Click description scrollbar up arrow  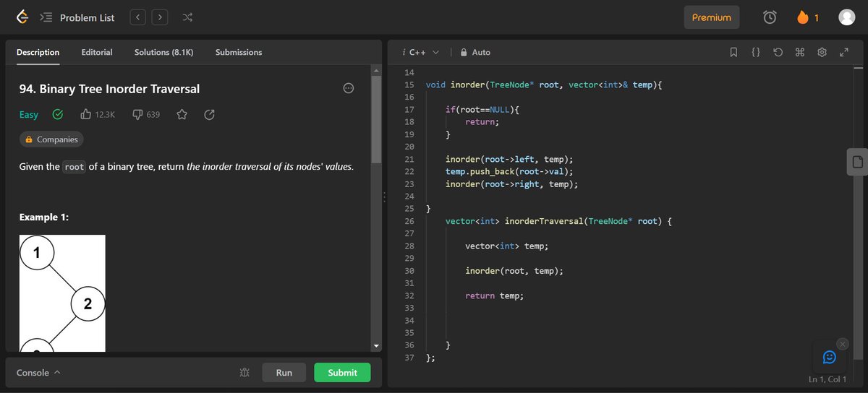(376, 70)
